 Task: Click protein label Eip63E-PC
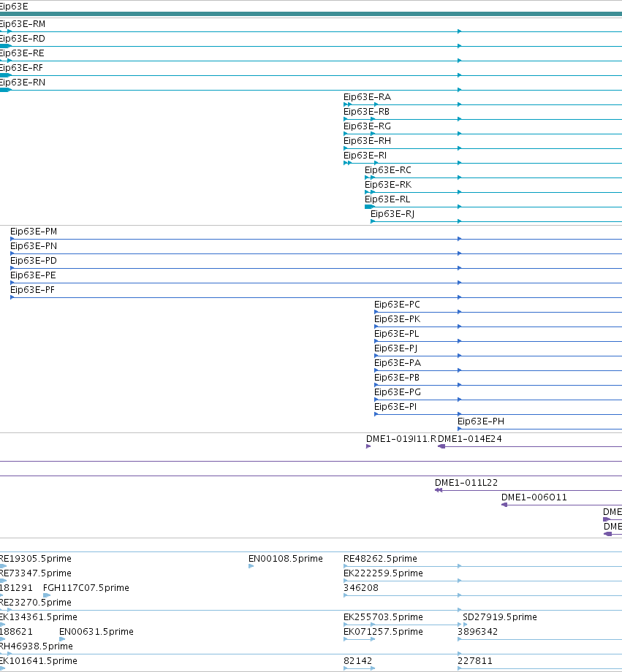[397, 305]
